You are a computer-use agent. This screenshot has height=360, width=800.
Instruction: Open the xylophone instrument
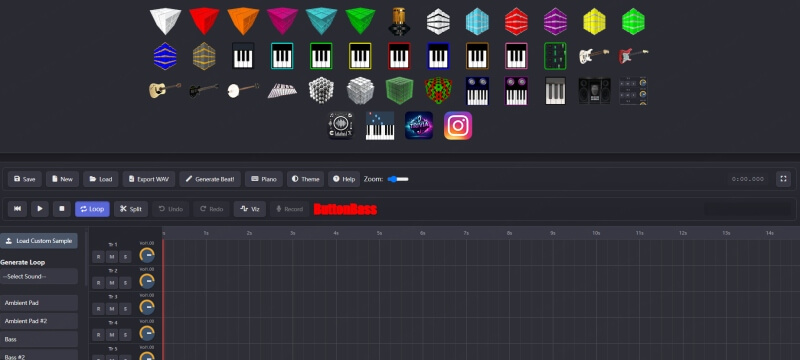pos(282,91)
